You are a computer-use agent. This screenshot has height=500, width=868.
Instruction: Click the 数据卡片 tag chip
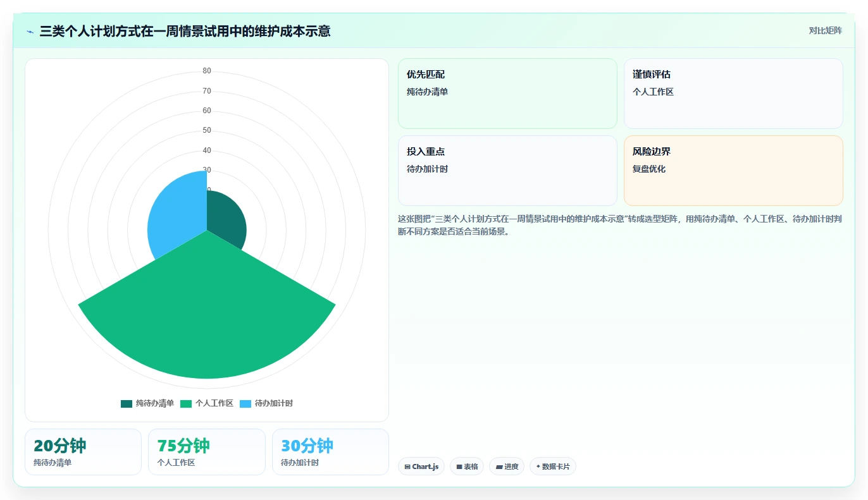553,466
